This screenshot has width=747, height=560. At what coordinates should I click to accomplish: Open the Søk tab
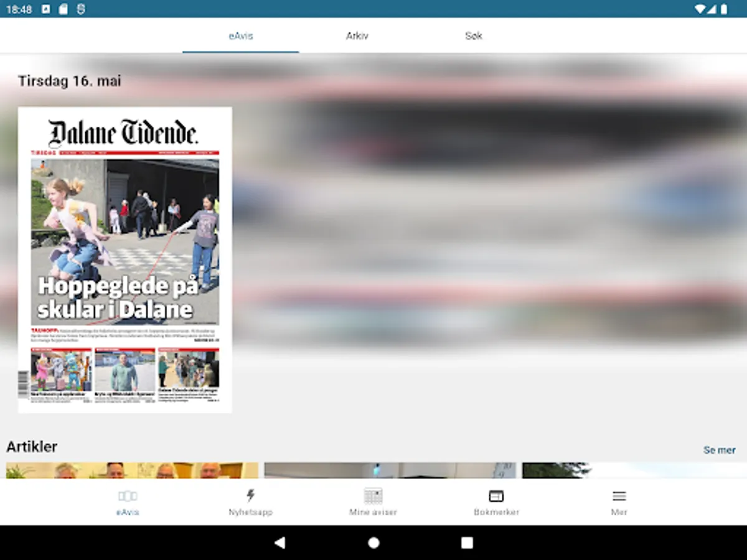pyautogui.click(x=474, y=35)
